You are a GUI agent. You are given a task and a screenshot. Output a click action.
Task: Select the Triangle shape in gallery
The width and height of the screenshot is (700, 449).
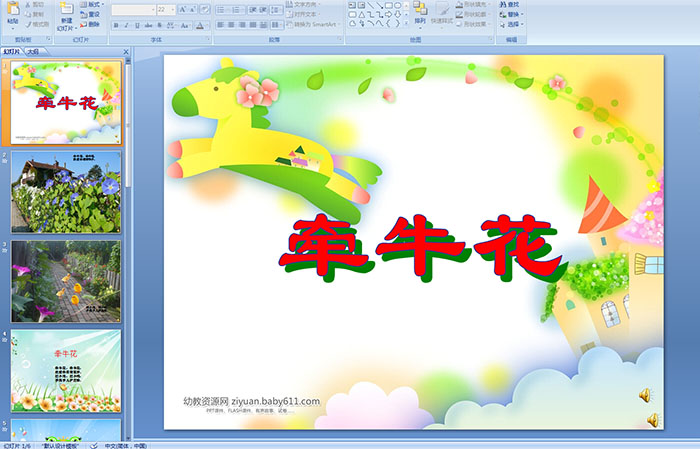pyautogui.click(x=362, y=14)
